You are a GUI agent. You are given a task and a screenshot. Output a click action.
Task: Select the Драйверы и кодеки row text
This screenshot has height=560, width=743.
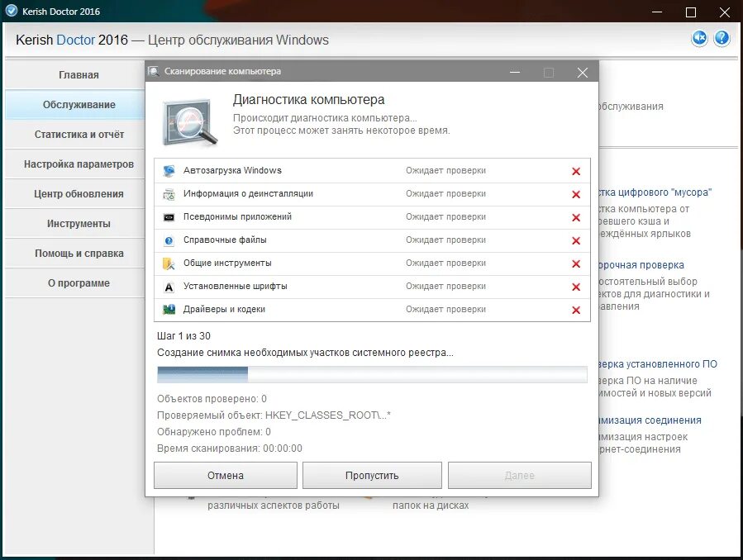224,309
